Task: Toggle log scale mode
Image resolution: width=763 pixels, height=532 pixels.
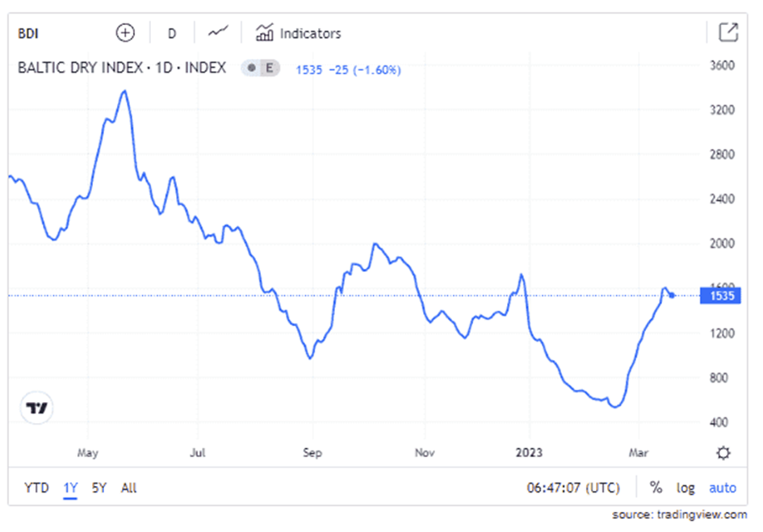Action: 685,488
